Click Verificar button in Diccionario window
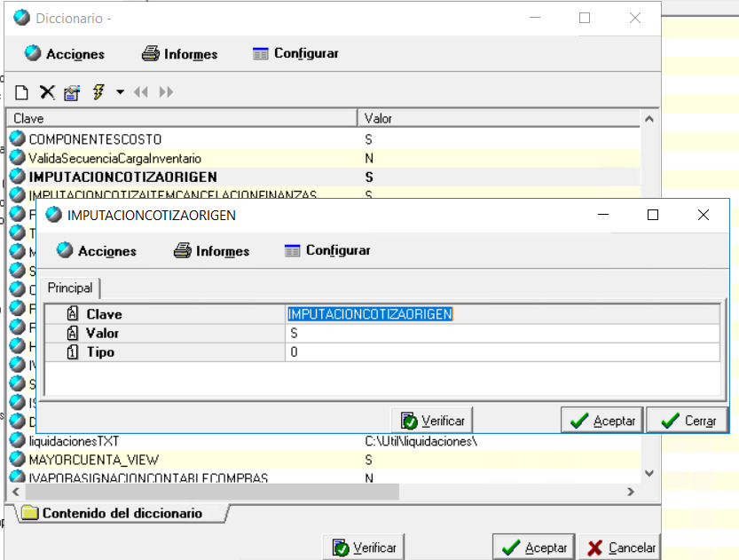 [364, 548]
